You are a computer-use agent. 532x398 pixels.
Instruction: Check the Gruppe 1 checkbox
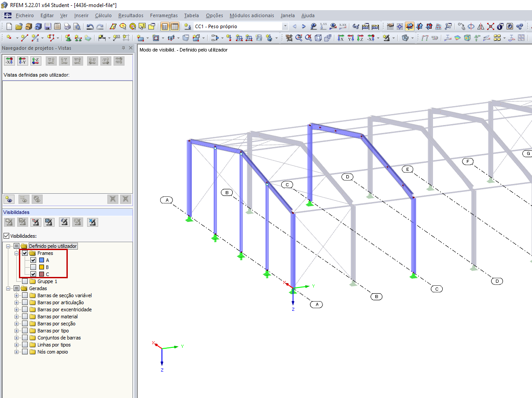tap(25, 281)
